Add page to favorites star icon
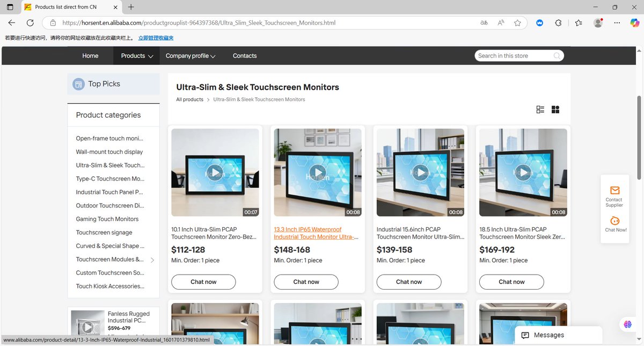 tap(517, 23)
